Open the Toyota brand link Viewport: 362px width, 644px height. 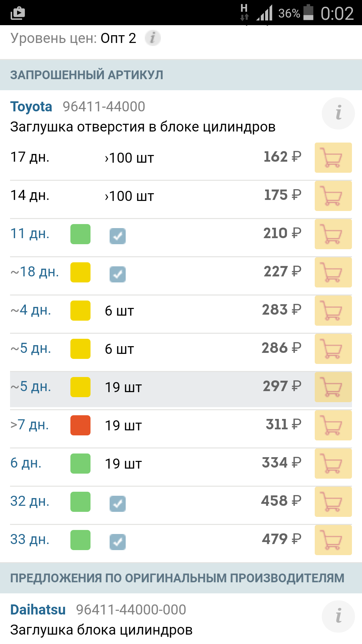pos(31,107)
